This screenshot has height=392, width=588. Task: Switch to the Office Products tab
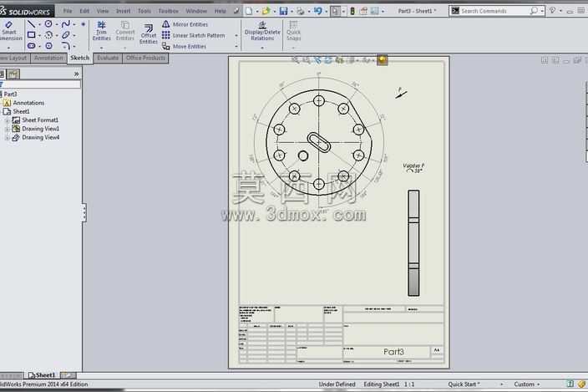pyautogui.click(x=145, y=58)
